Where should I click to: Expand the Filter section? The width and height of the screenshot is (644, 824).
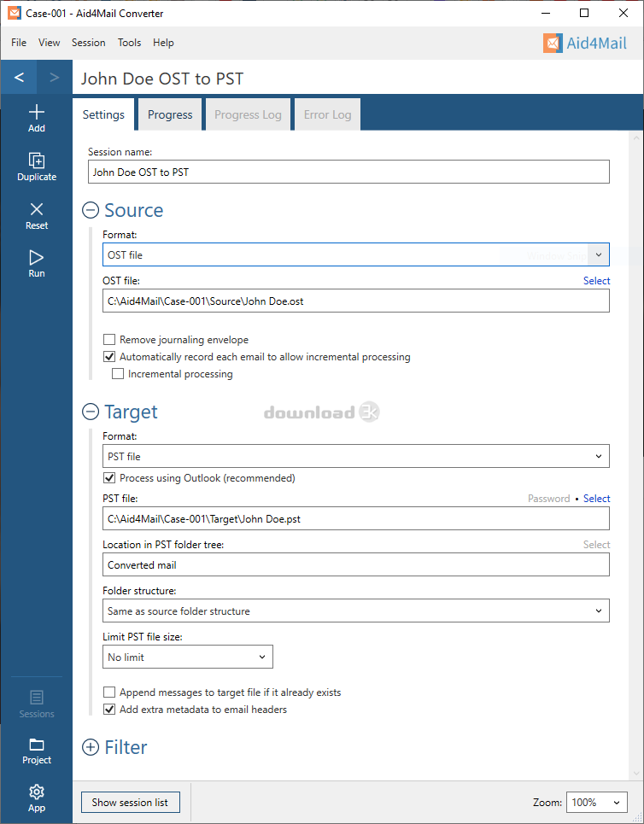(x=91, y=747)
